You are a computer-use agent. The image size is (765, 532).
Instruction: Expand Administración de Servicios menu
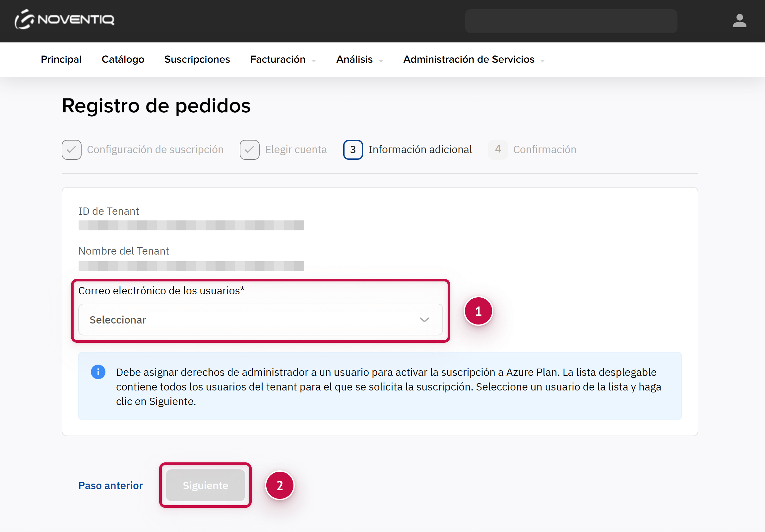pos(474,59)
